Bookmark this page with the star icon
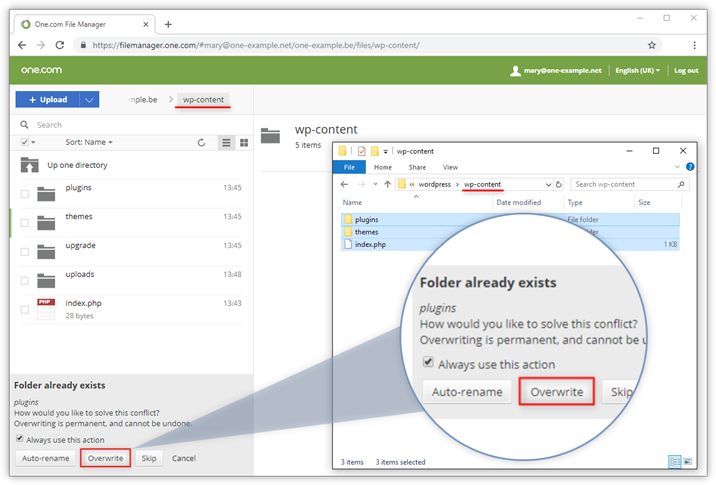This screenshot has height=485, width=716. click(652, 45)
